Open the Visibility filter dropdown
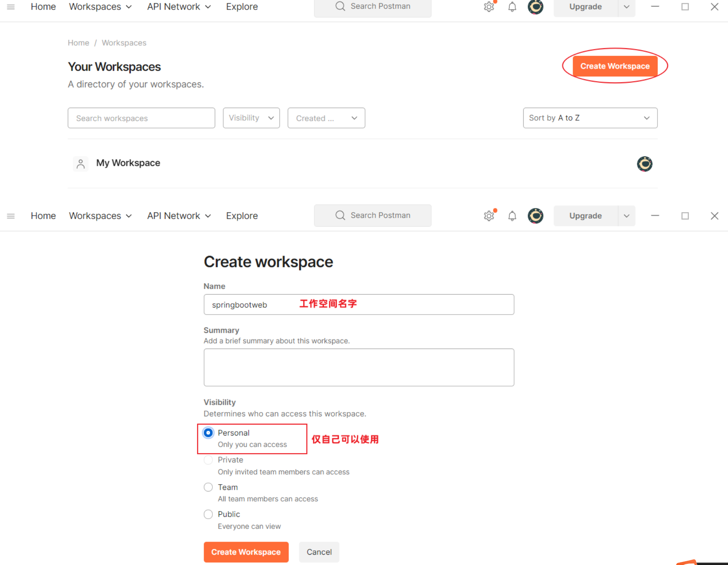The height and width of the screenshot is (565, 728). point(251,118)
